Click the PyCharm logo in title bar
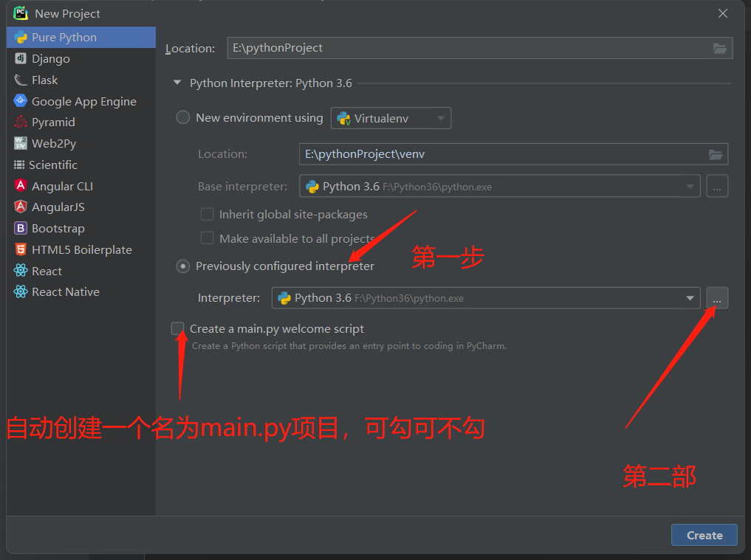 (x=21, y=13)
